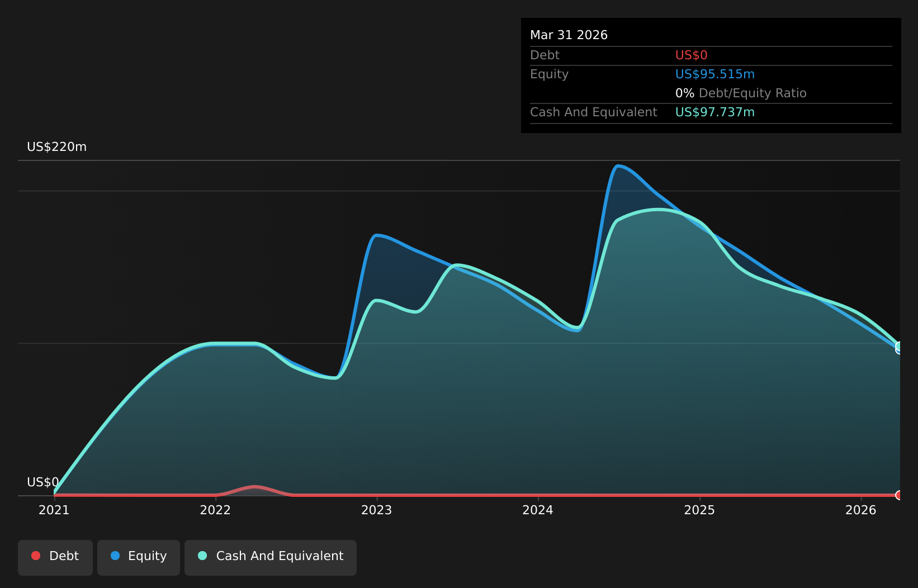Click the Debt row label in tooltip
The height and width of the screenshot is (588, 918).
[545, 55]
